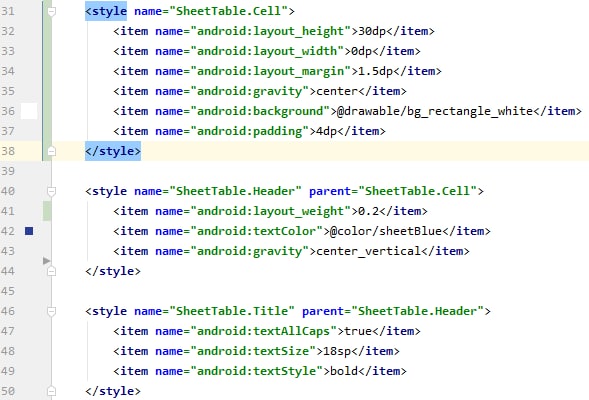Click the android:background attribute text
The width and height of the screenshot is (589, 400).
point(260,111)
